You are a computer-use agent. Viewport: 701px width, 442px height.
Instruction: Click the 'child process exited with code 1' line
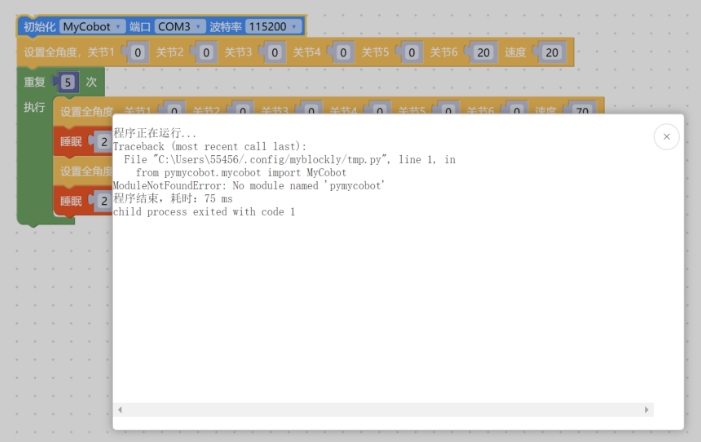coord(204,212)
